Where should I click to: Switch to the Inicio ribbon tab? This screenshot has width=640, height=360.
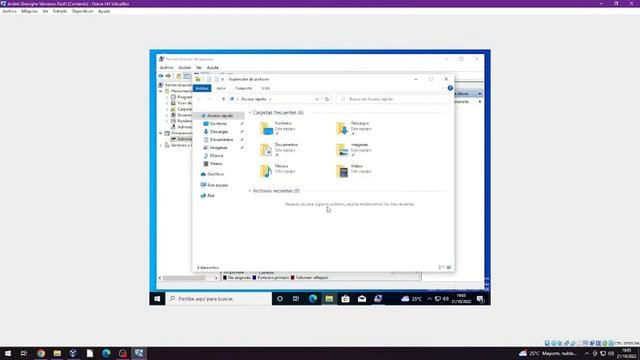[221, 88]
